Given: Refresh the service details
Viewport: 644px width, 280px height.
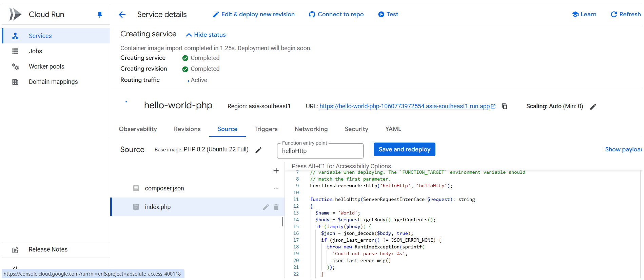Looking at the screenshot, I should [x=626, y=14].
